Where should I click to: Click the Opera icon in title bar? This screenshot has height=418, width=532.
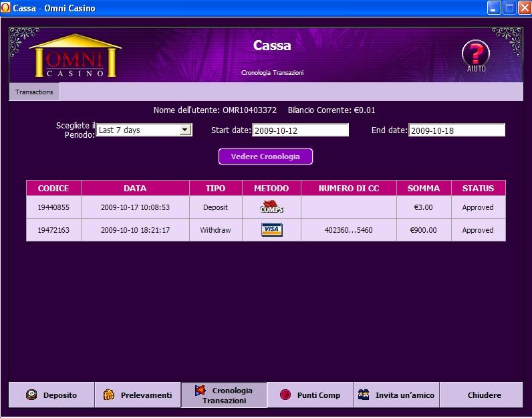(x=5, y=7)
